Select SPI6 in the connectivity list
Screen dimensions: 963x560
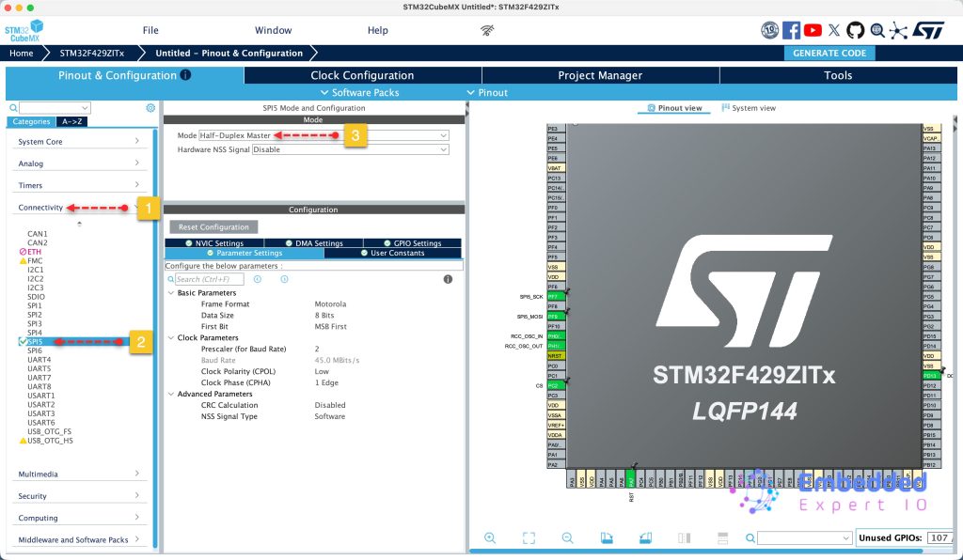pos(35,350)
